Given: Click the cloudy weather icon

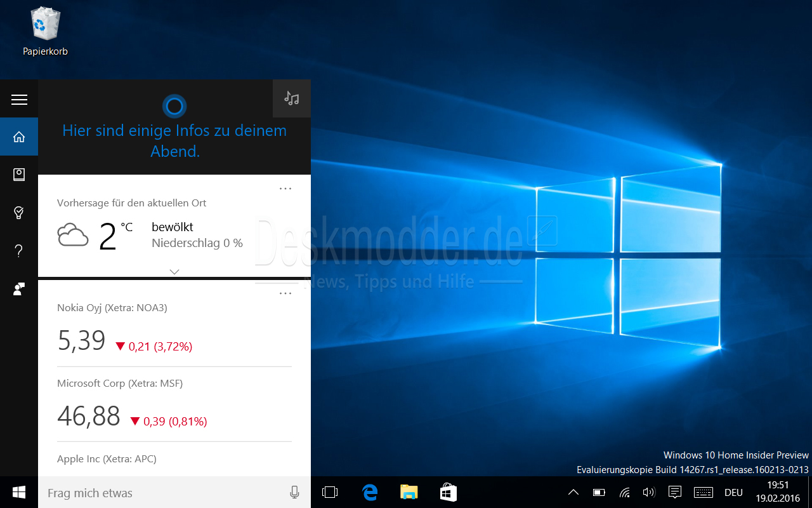Looking at the screenshot, I should 73,235.
